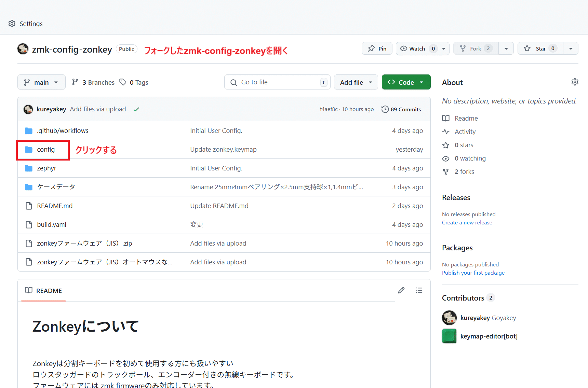Select the README tab

click(x=43, y=291)
